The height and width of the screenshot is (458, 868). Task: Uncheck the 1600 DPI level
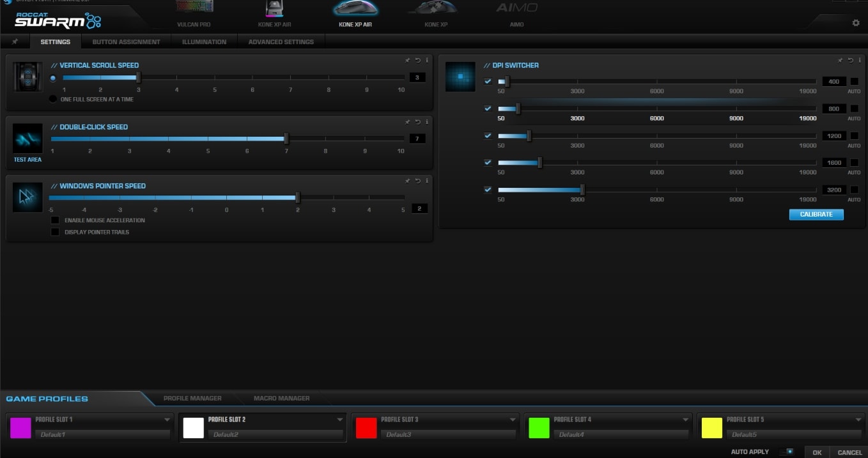[488, 162]
